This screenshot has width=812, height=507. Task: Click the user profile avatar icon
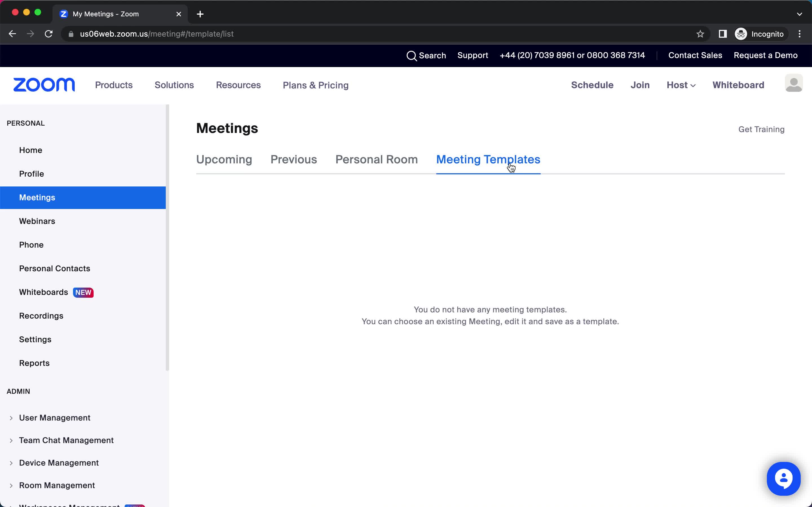[794, 84]
